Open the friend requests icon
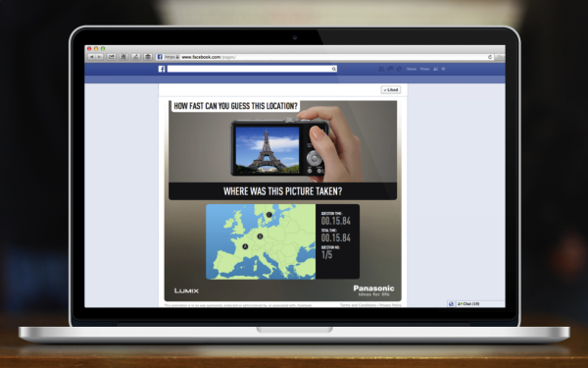The image size is (588, 368). [381, 69]
